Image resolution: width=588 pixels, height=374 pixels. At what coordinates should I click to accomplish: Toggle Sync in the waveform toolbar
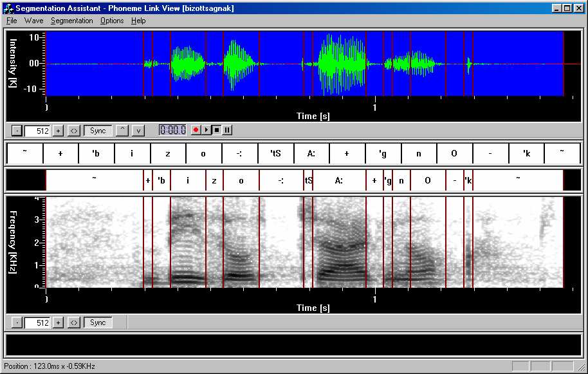point(98,131)
